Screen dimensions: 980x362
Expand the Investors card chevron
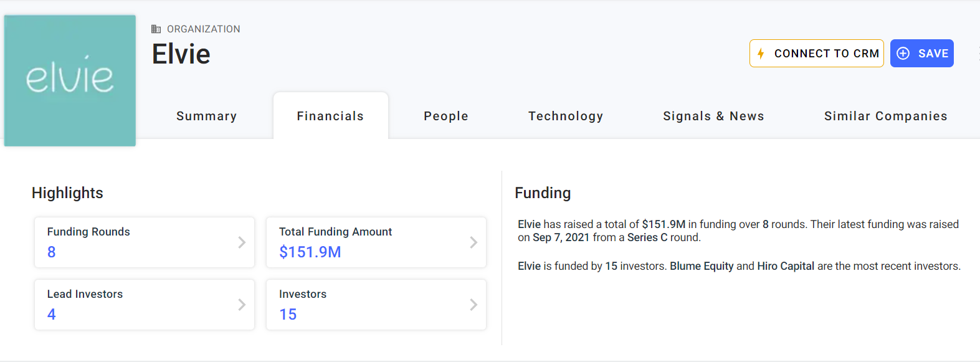click(473, 305)
